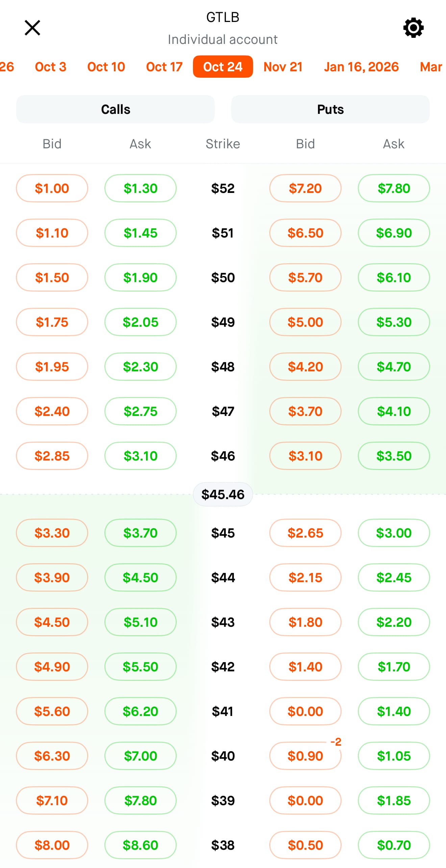Viewport: 446px width, 868px height.
Task: Choose the $46 put ask $3.50
Action: click(394, 456)
